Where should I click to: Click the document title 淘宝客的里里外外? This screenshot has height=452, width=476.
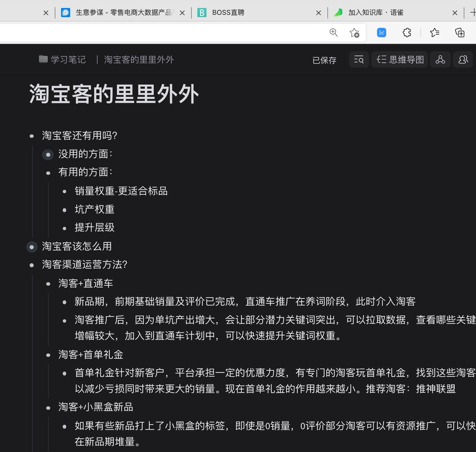[114, 94]
